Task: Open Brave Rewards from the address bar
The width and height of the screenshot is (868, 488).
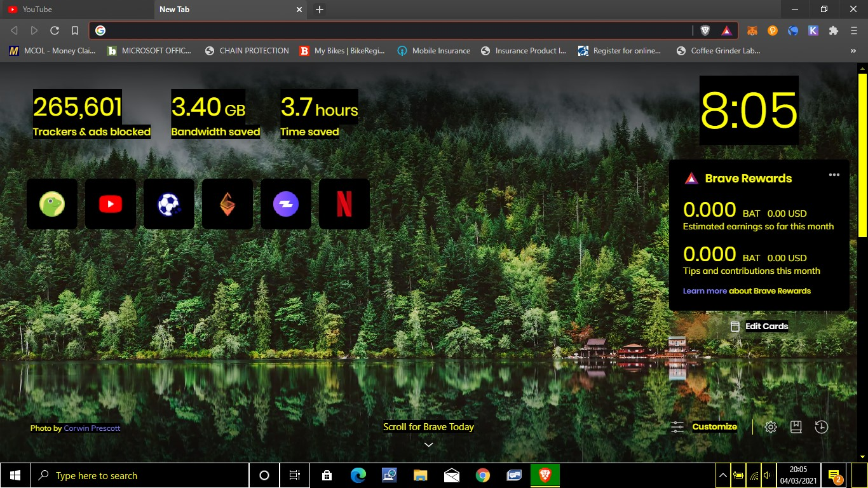Action: point(726,30)
